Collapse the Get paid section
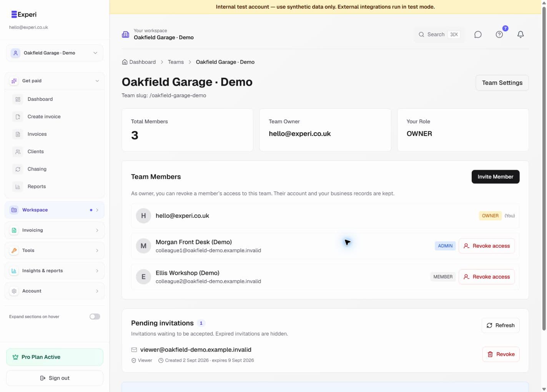Screen dimensions: 547x392 click(x=97, y=81)
